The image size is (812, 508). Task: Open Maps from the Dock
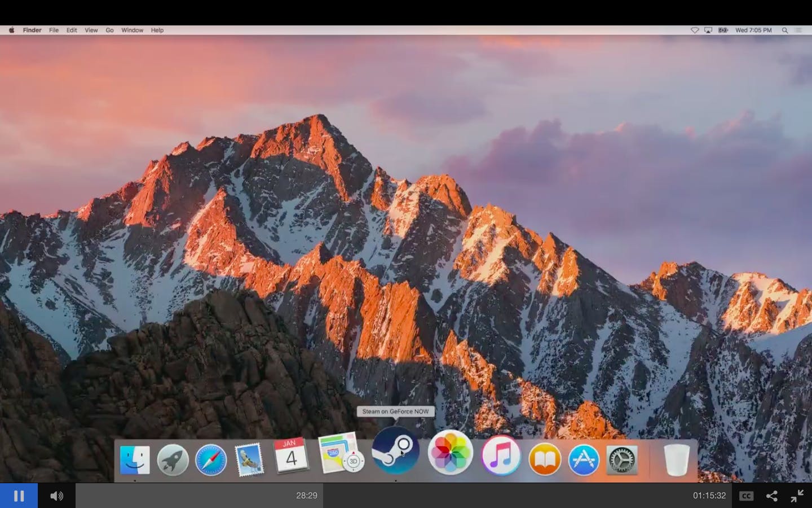point(341,453)
